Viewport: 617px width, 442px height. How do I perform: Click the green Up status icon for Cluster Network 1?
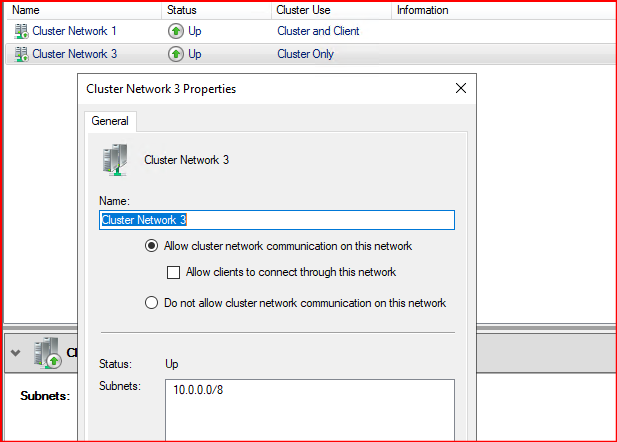point(175,31)
